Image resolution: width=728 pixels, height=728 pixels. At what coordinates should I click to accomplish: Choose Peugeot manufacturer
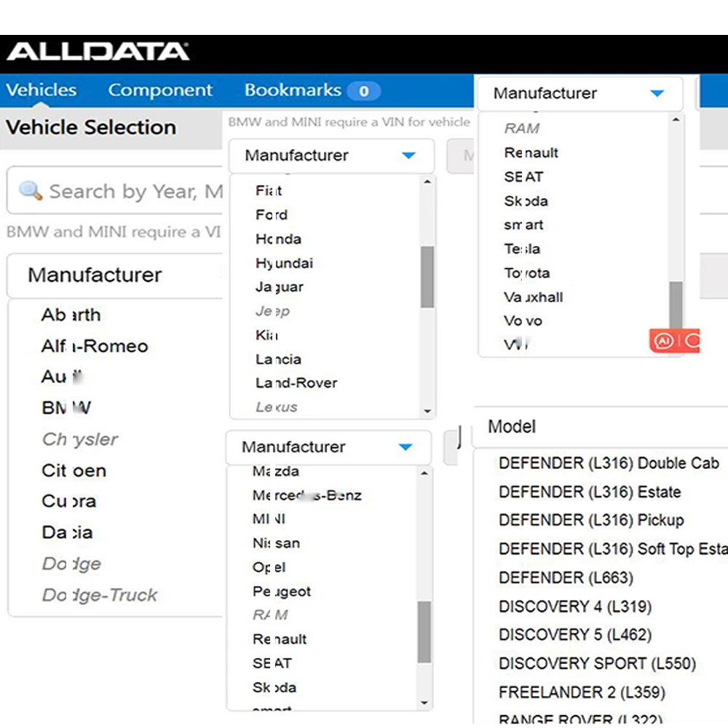[x=281, y=591]
